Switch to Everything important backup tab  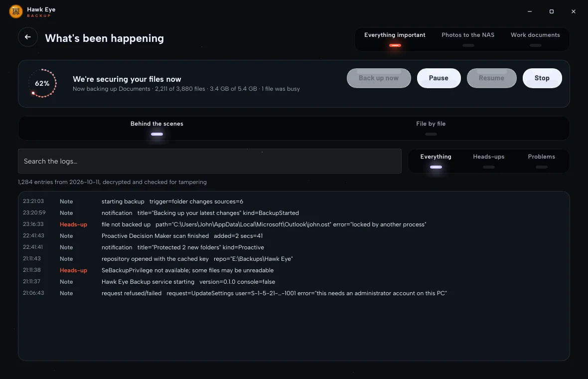pos(395,39)
